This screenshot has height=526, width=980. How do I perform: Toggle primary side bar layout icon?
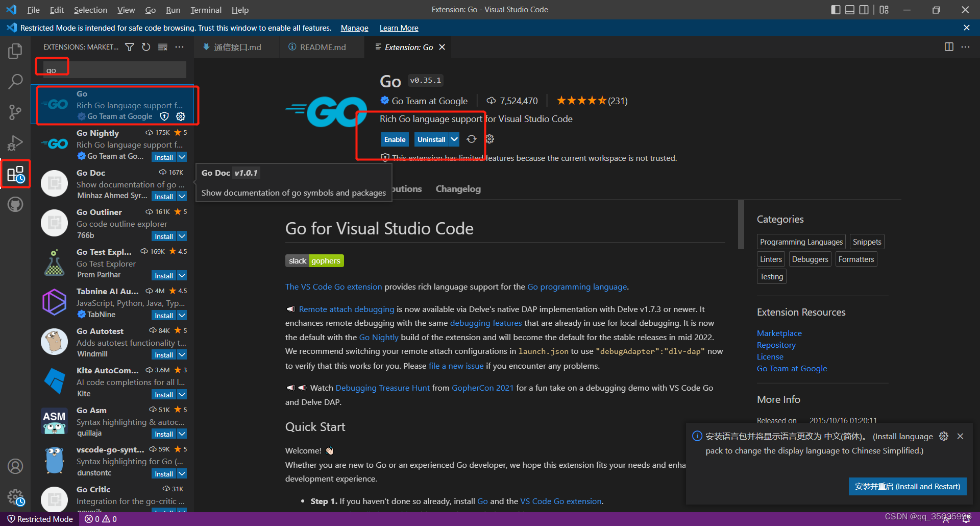pos(836,10)
